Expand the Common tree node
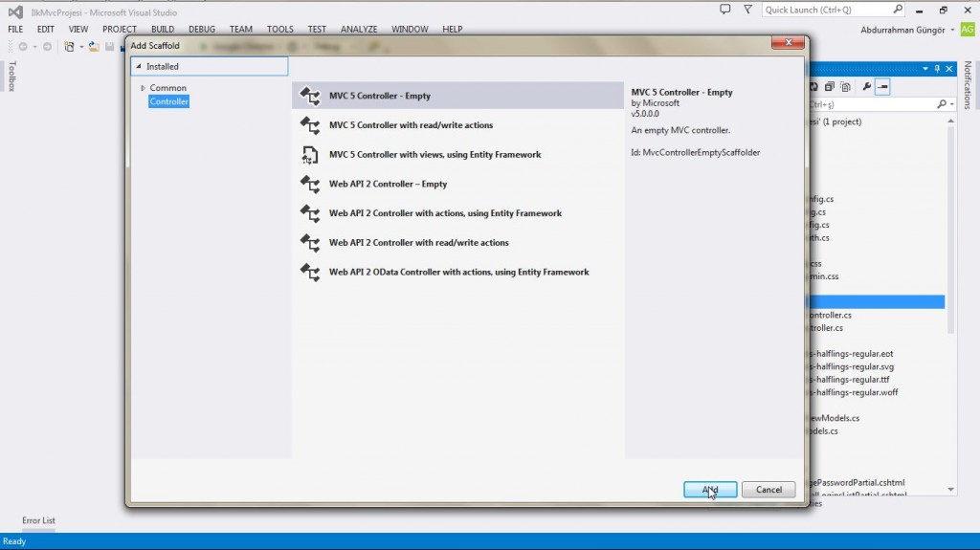 coord(143,88)
